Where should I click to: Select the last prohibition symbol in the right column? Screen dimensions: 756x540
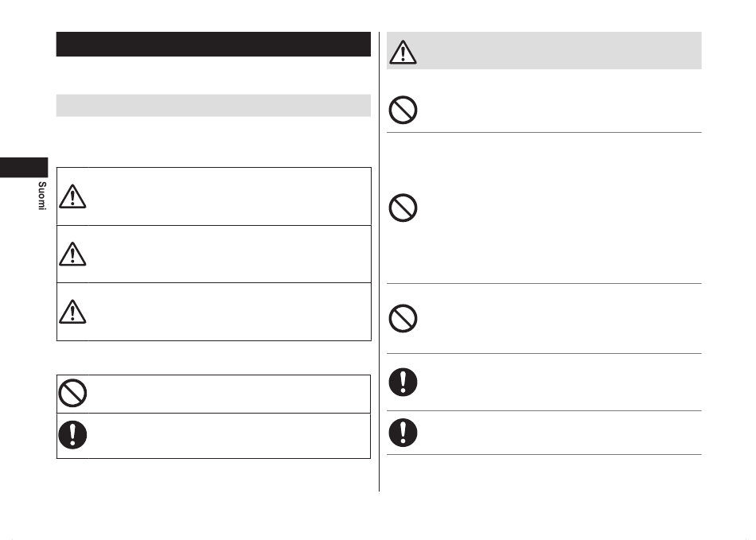click(403, 318)
